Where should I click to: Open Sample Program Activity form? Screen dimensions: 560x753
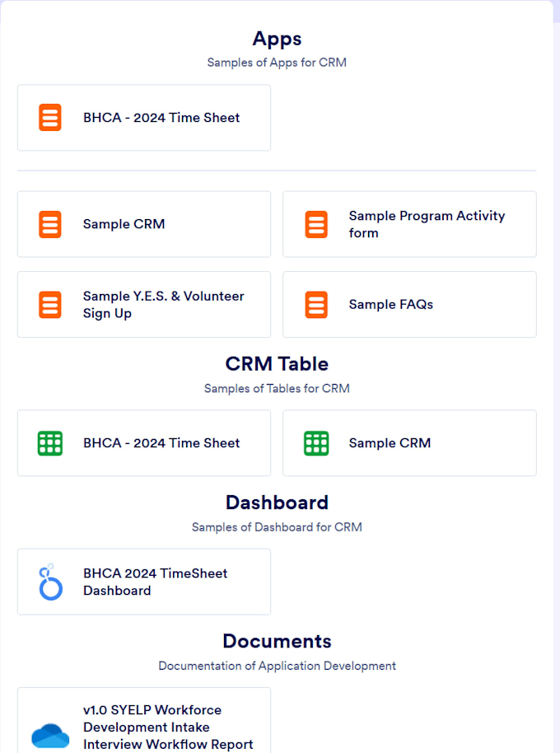[427, 224]
